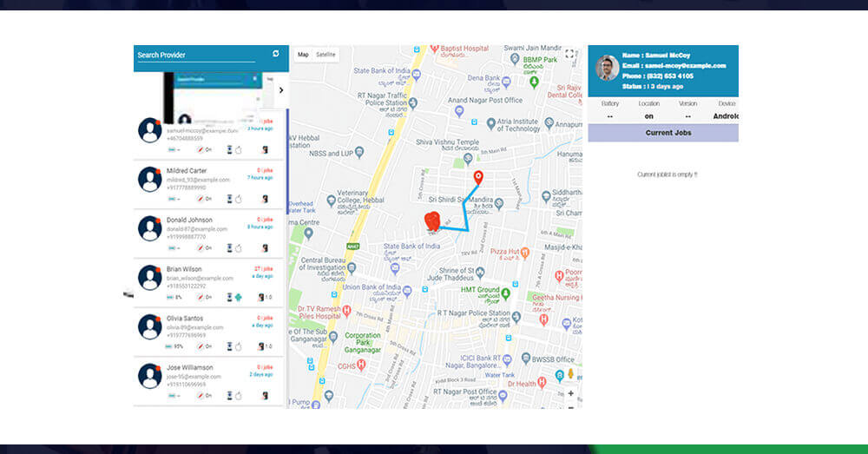This screenshot has height=454, width=868.
Task: Click the Pizza Hut map marker
Action: tap(525, 253)
